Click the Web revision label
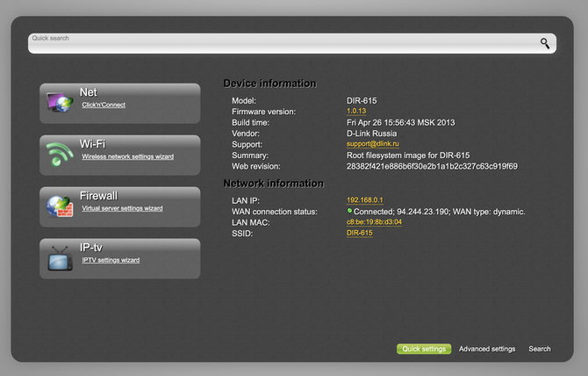588x376 pixels. coord(255,166)
